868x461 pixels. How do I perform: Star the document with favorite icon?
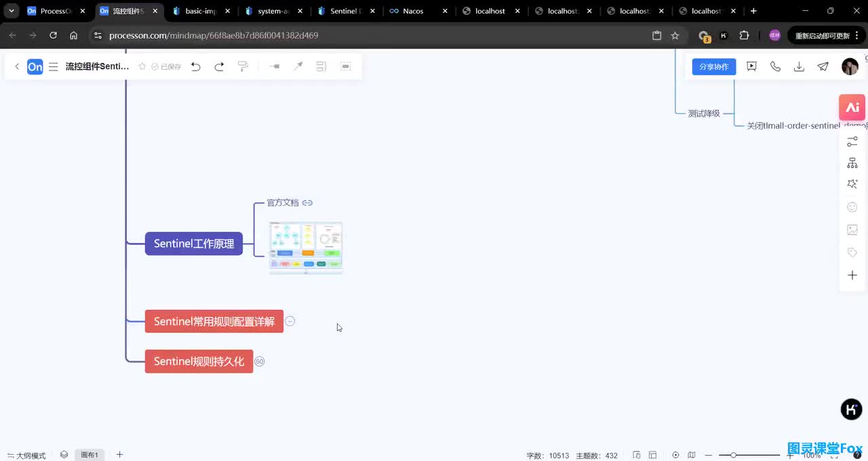[x=142, y=66]
